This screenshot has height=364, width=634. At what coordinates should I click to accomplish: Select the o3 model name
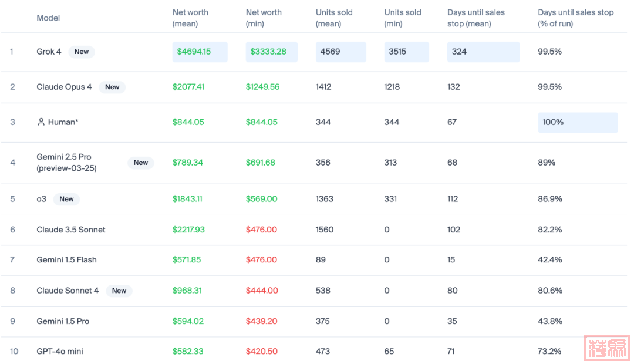(41, 199)
